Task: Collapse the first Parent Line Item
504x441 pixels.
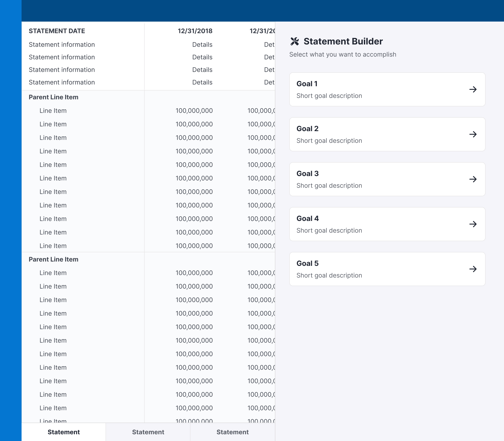Action: 53,97
